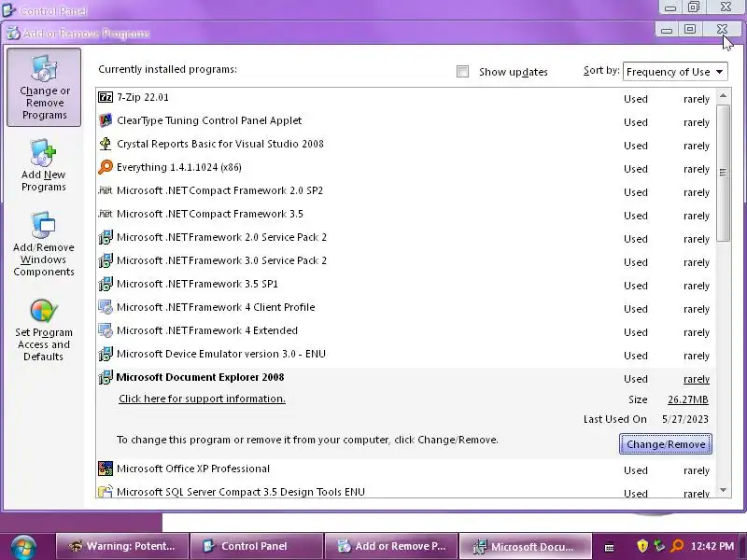
Task: Select Microsoft .NET Compact Framework 3.5
Action: pyautogui.click(x=405, y=215)
